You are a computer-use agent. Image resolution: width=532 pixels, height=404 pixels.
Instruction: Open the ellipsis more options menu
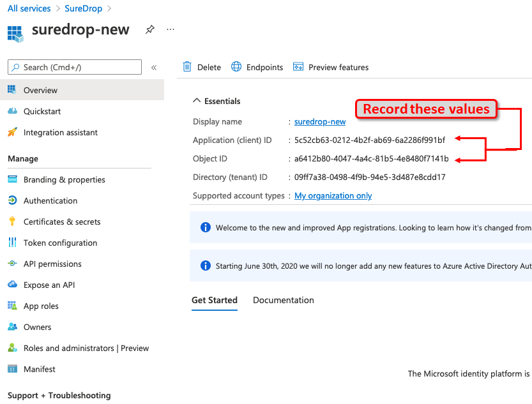click(x=171, y=29)
